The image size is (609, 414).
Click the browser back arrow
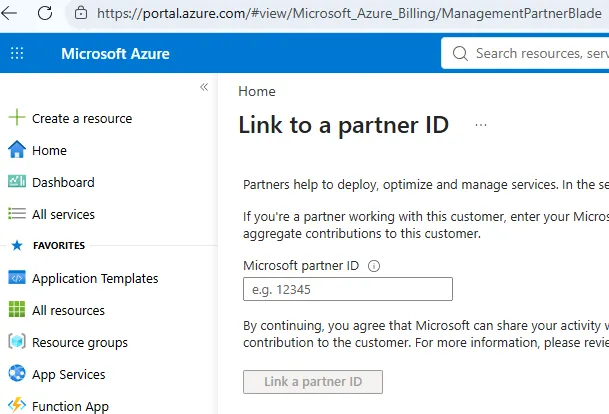pyautogui.click(x=9, y=13)
